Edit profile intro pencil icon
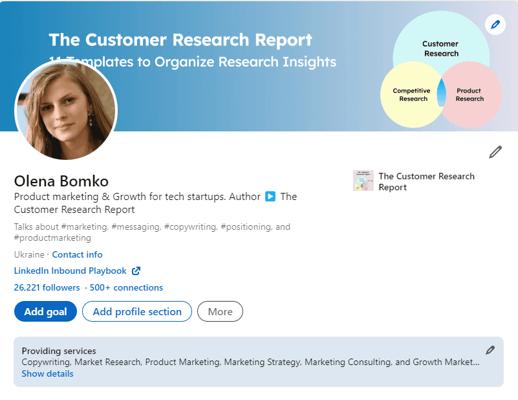Screen dimensions: 518x400 pyautogui.click(x=495, y=152)
